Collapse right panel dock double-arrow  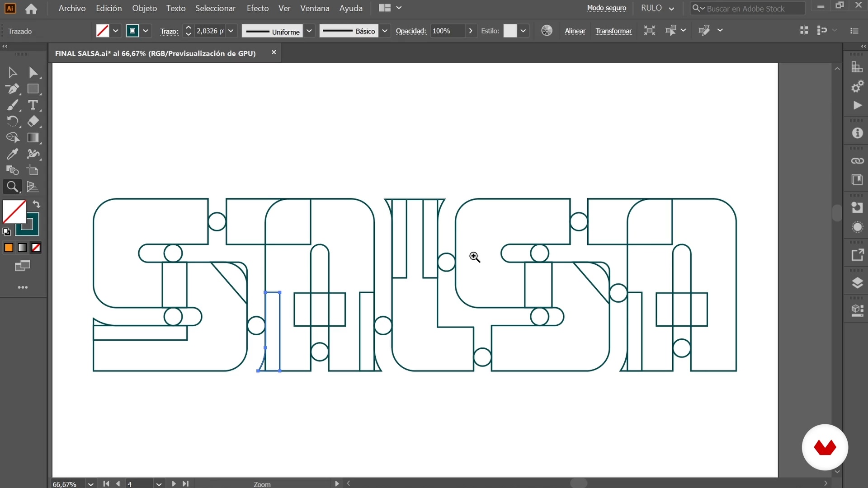click(x=863, y=47)
